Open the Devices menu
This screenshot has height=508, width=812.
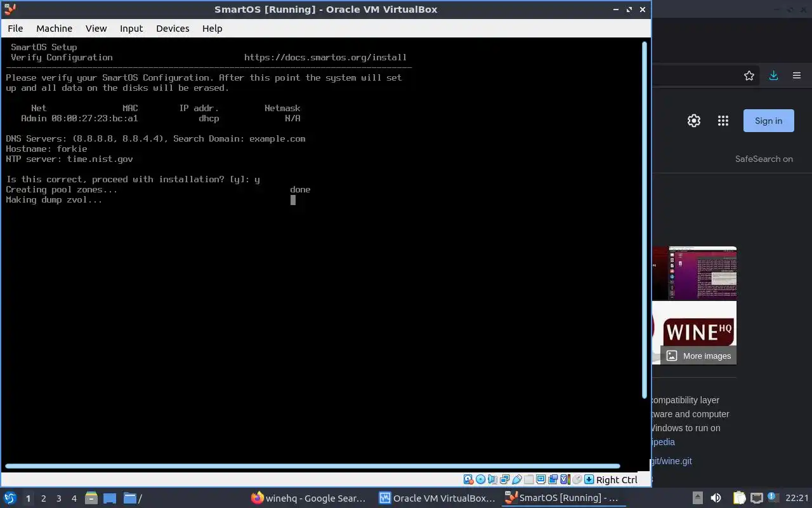point(173,28)
